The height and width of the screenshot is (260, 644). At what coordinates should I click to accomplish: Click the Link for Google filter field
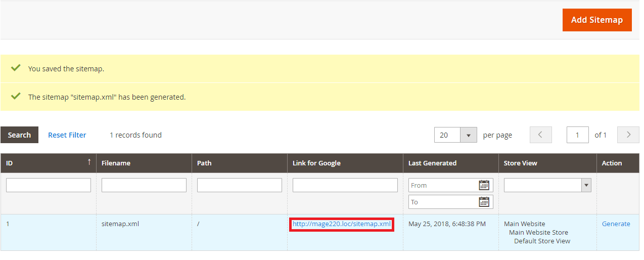point(345,185)
